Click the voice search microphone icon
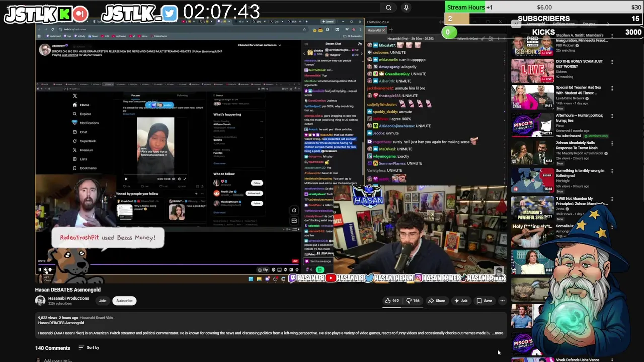Image resolution: width=644 pixels, height=362 pixels. pyautogui.click(x=406, y=8)
